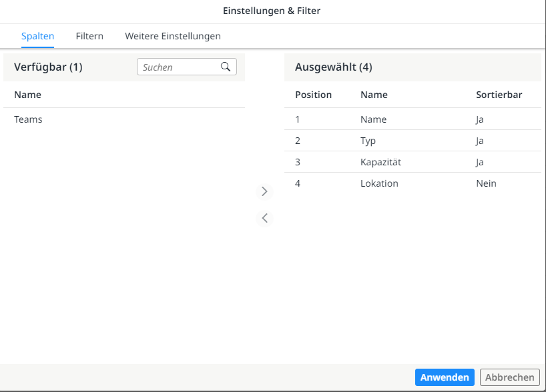Toggle Sortierbar value for Kapazität
The image size is (546, 392).
click(479, 162)
